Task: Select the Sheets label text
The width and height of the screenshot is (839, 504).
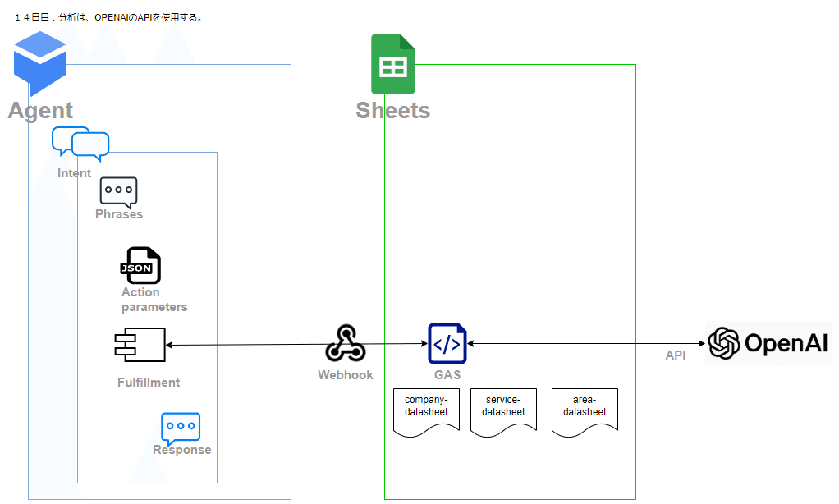Action: 393,110
